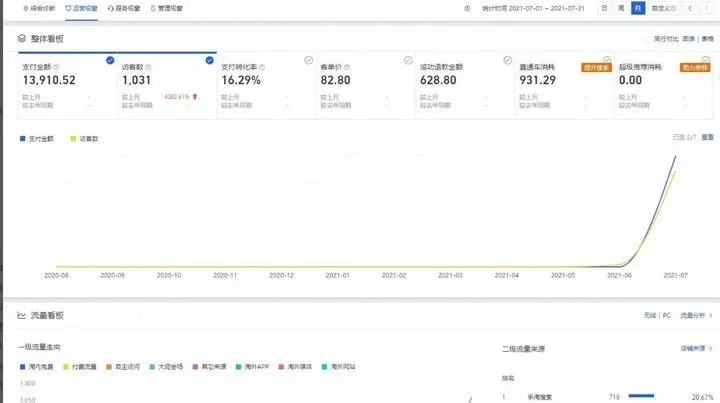The width and height of the screenshot is (720, 403).
Task: Click the layers icon beside 整体看板
Action: (22, 38)
